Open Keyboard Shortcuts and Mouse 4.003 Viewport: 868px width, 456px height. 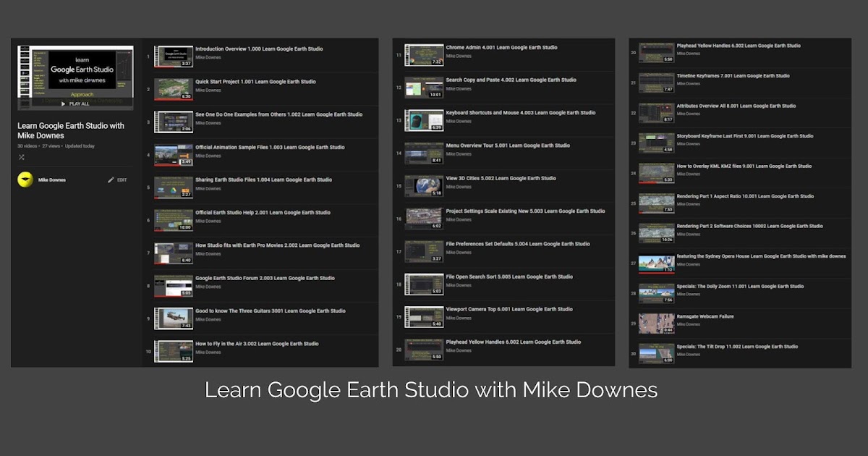pos(521,113)
